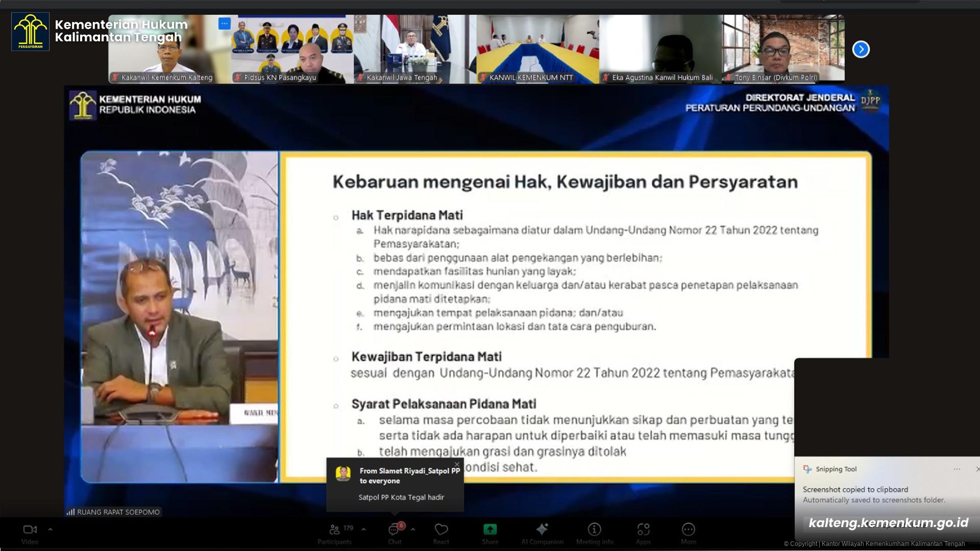Select Kakanwil Jawa Tengah video thumbnail
This screenshot has width=980, height=551.
click(414, 48)
